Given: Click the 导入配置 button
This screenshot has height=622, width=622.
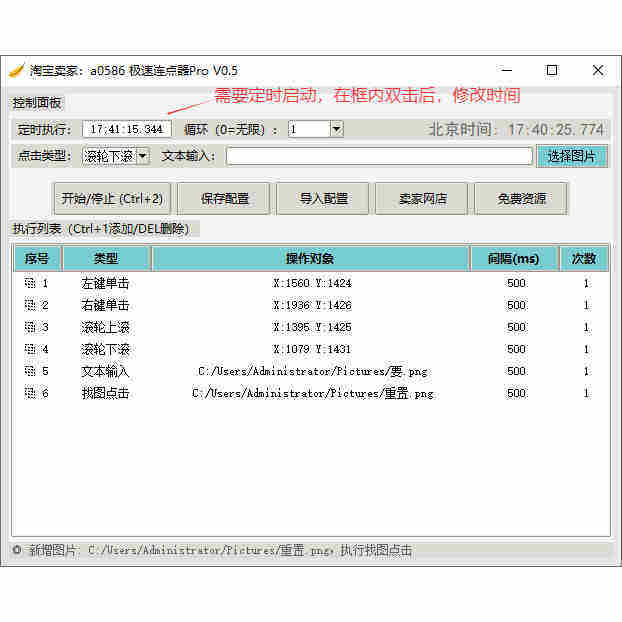Looking at the screenshot, I should point(323,198).
